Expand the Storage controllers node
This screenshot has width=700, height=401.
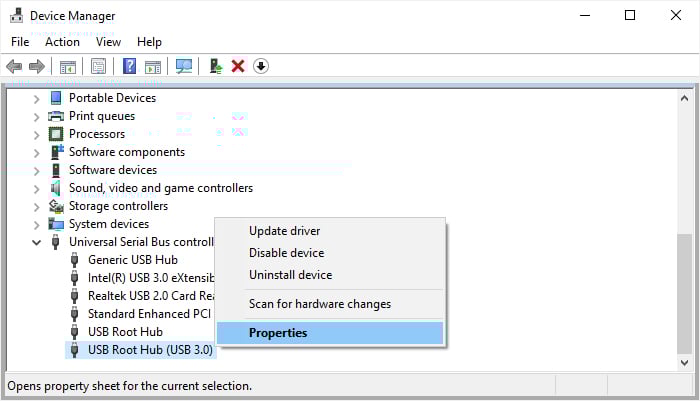37,207
